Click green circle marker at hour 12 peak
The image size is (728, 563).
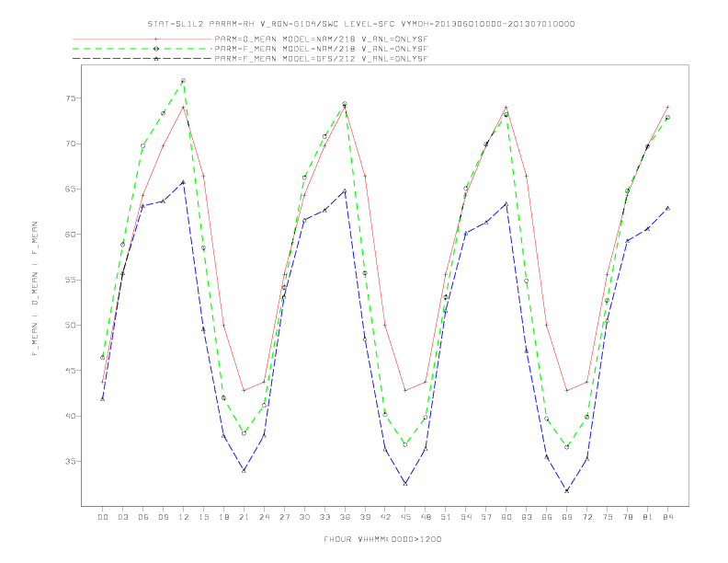point(184,81)
